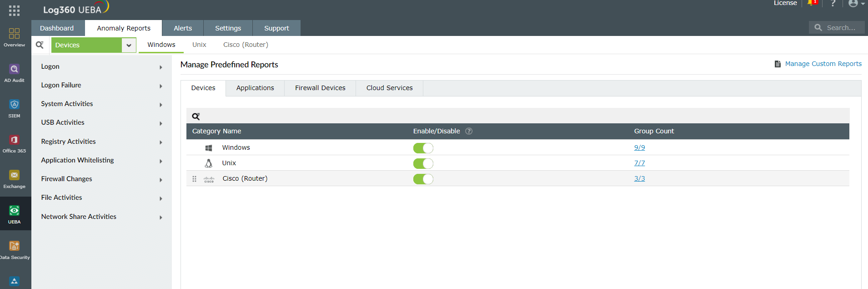Open the Windows 9/9 group count link
The image size is (868, 289).
(639, 148)
